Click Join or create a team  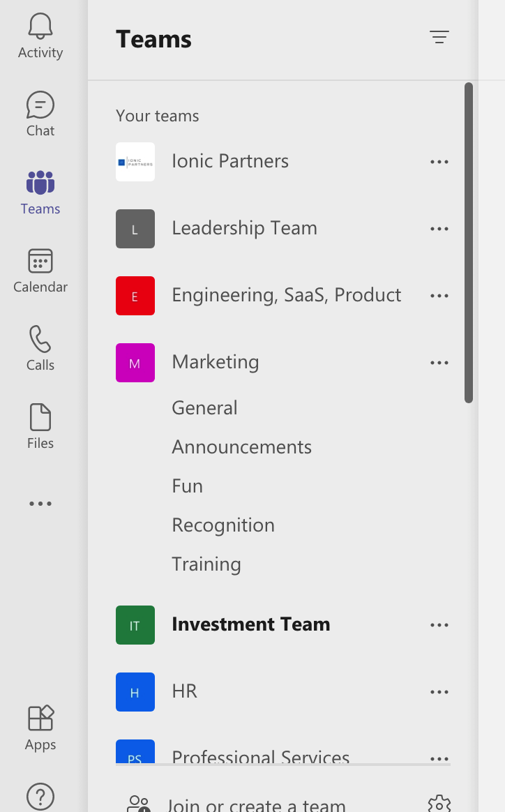(256, 804)
